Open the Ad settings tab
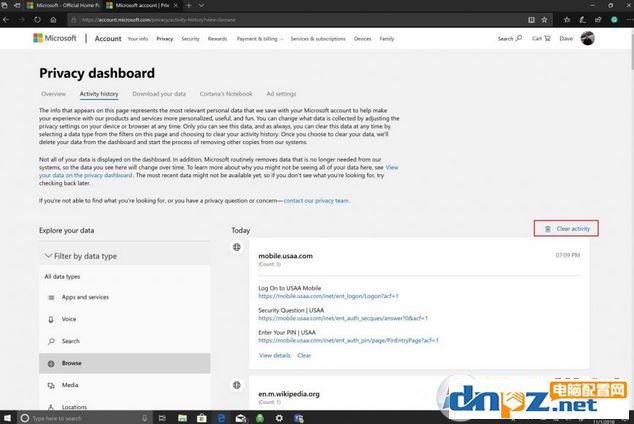634x424 pixels. [281, 94]
